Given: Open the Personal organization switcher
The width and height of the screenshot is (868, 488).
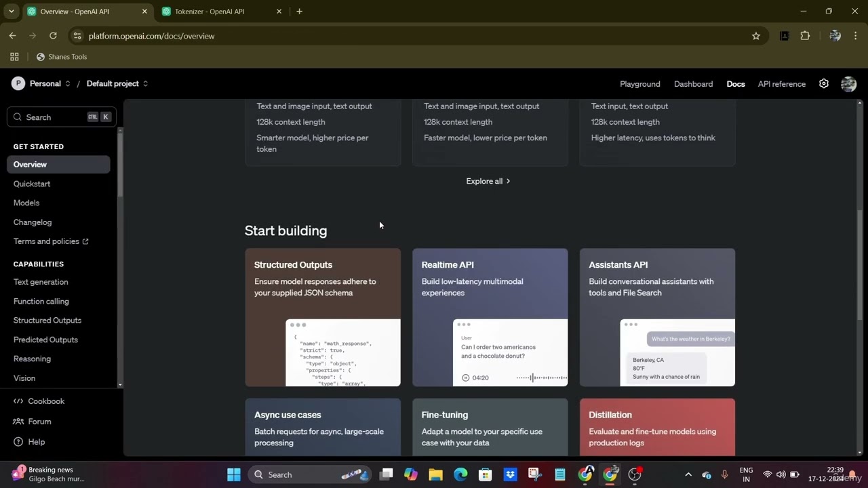Looking at the screenshot, I should point(41,83).
